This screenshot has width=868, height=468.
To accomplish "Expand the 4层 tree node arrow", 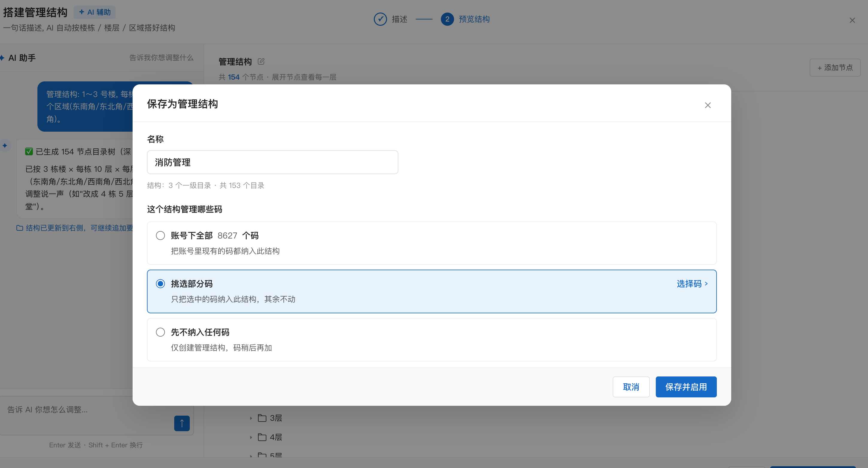I will point(251,437).
